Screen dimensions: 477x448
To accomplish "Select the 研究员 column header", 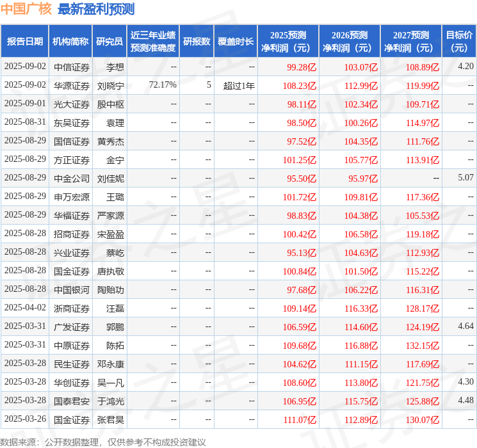I will (x=109, y=42).
